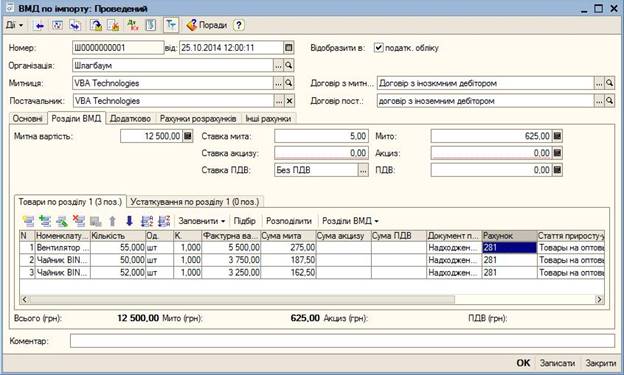Add new row icon in goods table
624x375 pixels.
pos(29,221)
